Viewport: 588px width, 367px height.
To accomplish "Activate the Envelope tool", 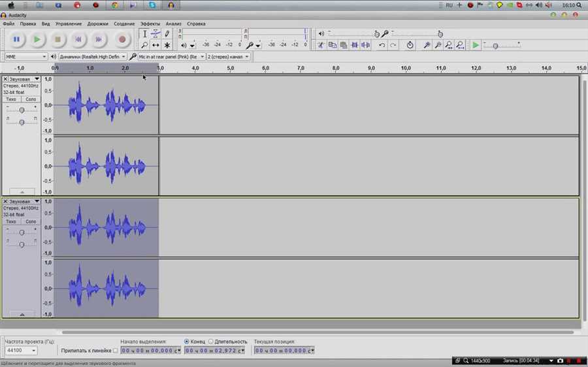I will click(x=155, y=34).
